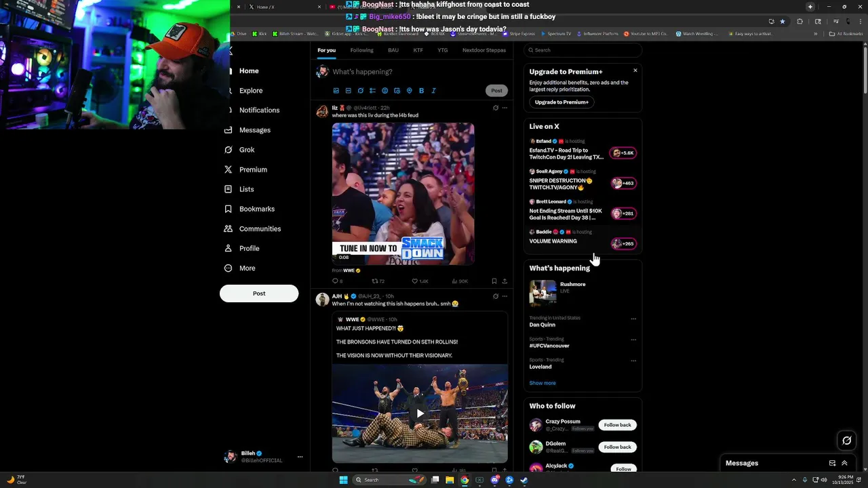
Task: Expand the Messages drawer
Action: (844, 464)
